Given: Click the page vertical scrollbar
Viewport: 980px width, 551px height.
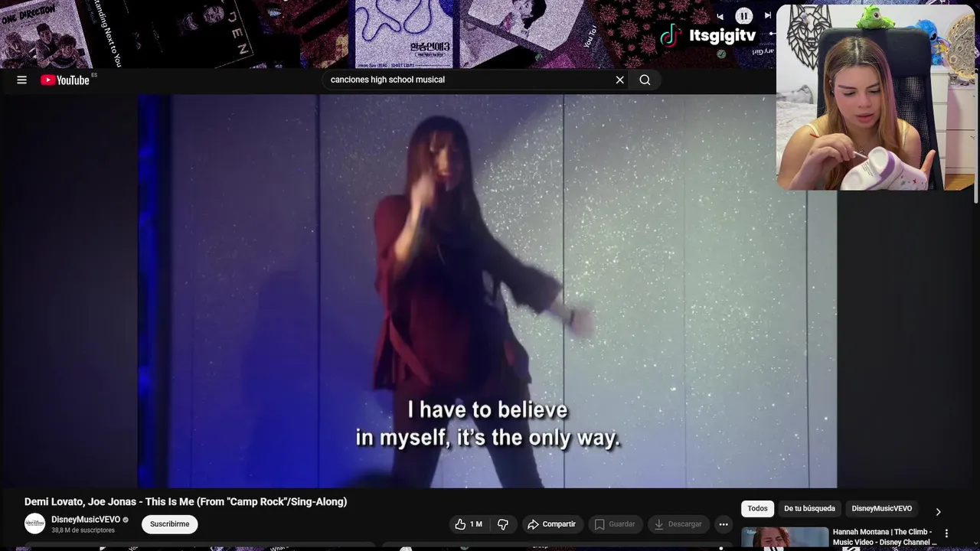Looking at the screenshot, I should pyautogui.click(x=975, y=138).
